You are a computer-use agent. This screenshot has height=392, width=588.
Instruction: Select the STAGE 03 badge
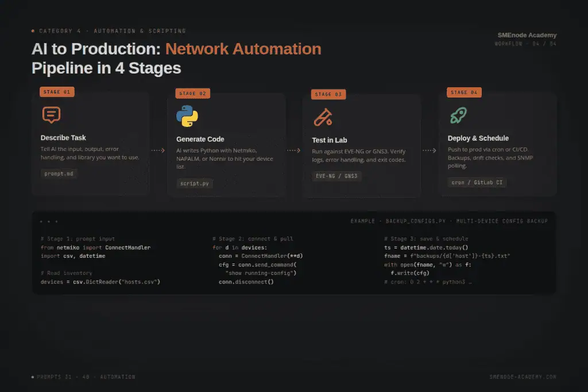click(328, 95)
